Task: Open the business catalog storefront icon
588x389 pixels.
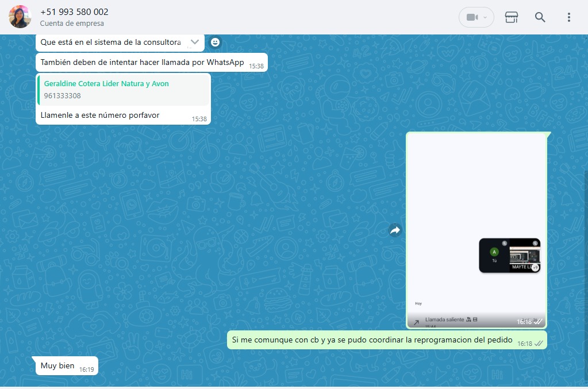Action: 511,17
